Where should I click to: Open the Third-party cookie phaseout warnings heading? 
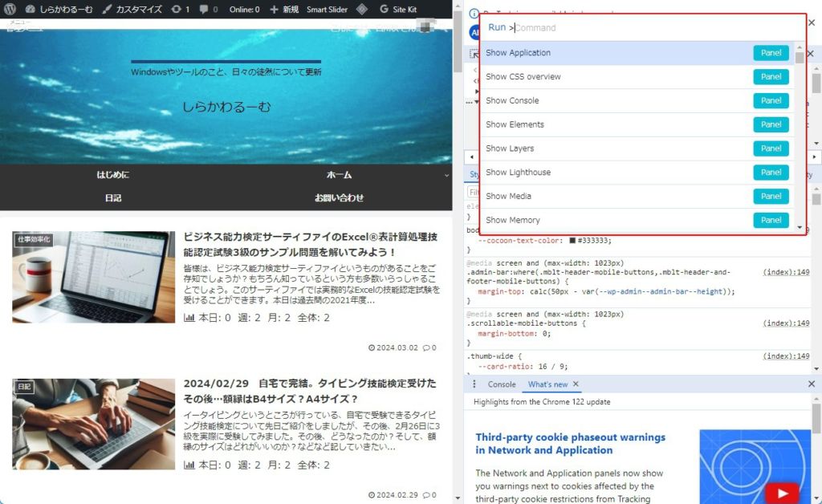(x=571, y=444)
